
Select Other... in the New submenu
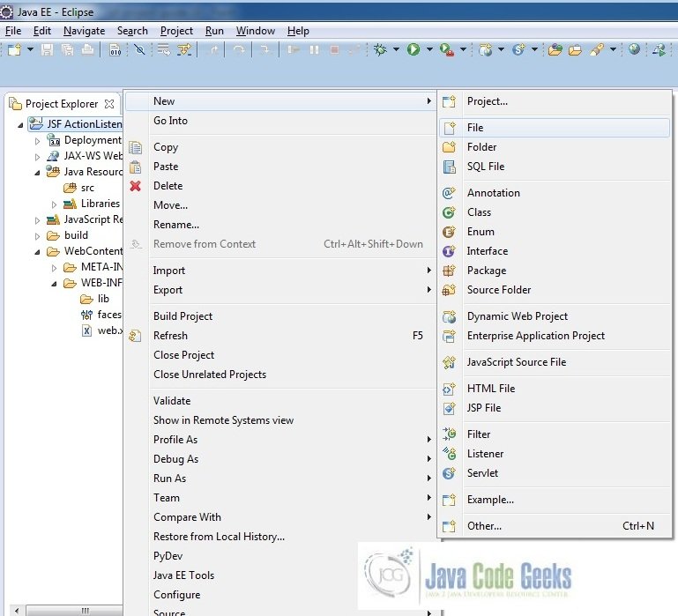554,526
